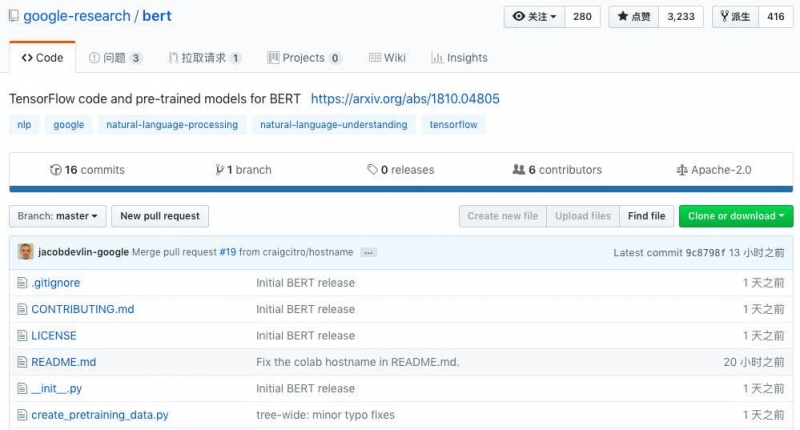Click the branch icon beside 1 branch
Screen dimensions: 800x430
point(219,170)
